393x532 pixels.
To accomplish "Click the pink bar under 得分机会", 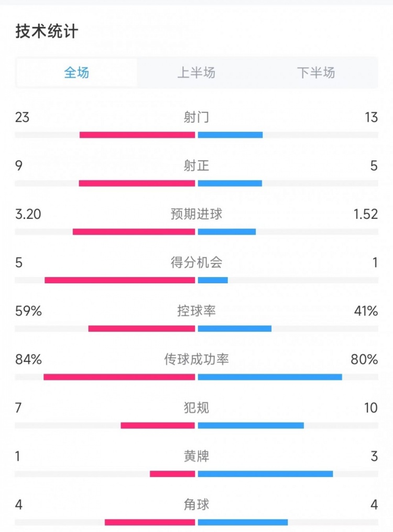I will [x=120, y=280].
